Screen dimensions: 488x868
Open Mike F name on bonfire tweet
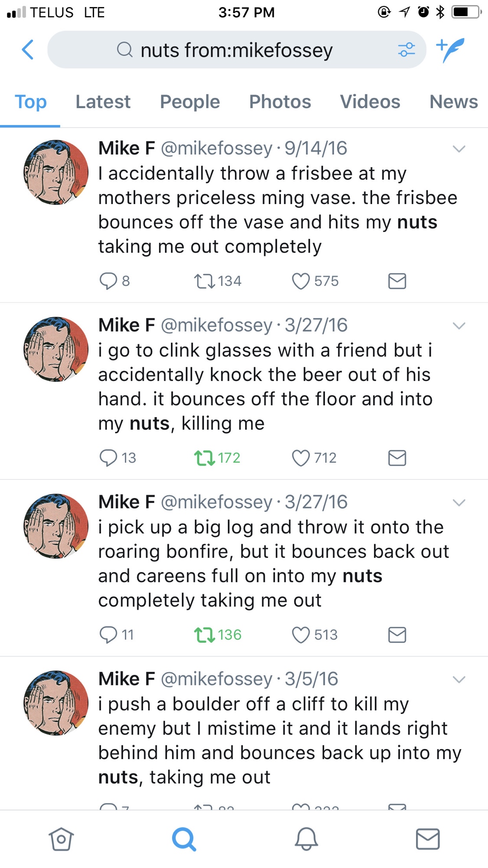coord(126,502)
